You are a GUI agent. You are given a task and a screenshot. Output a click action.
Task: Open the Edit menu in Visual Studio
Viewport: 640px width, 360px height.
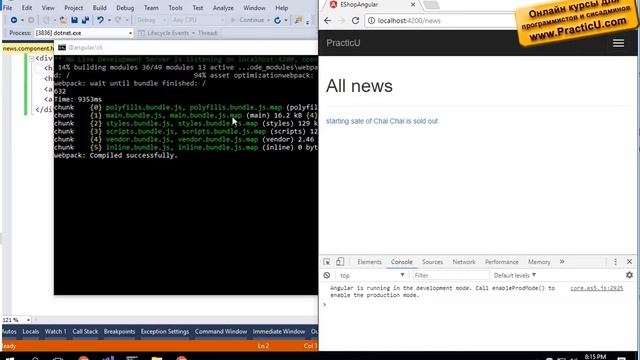click(x=27, y=8)
